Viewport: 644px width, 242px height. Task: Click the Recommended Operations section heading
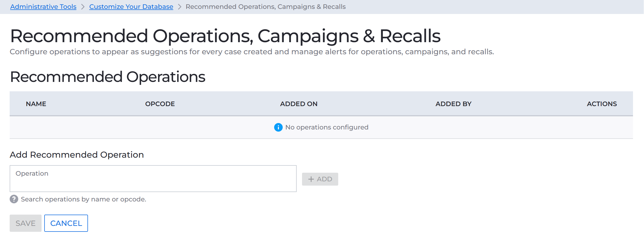click(108, 77)
